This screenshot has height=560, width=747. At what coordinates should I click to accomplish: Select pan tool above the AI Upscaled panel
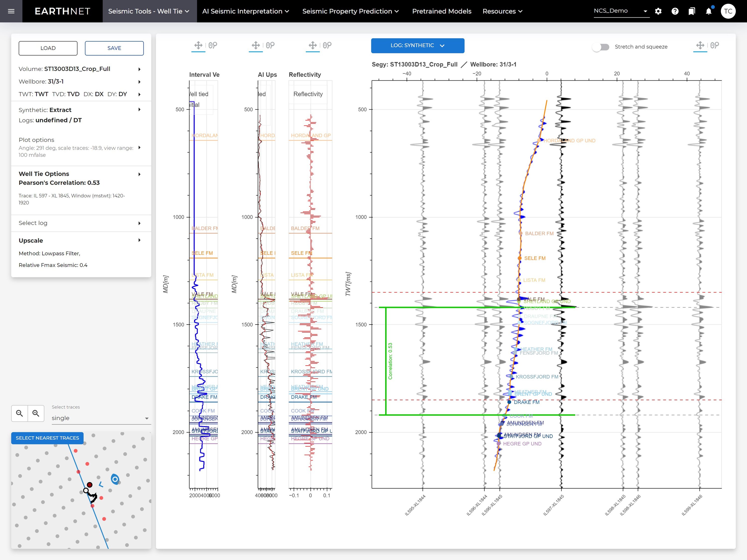coord(256,45)
